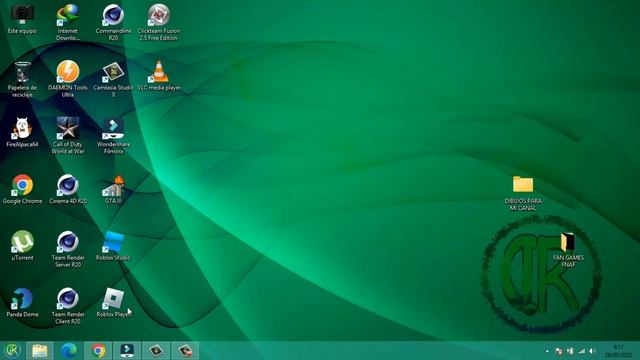
Task: Open File Explorer from the taskbar
Action: click(x=40, y=351)
